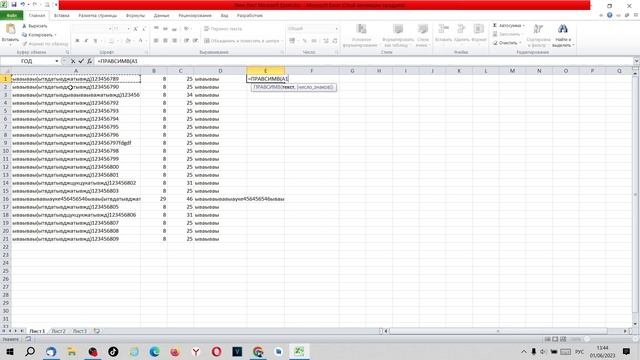640x360 pixels.
Task: Switch to the Insert (Вставка) tab
Action: (x=62, y=16)
